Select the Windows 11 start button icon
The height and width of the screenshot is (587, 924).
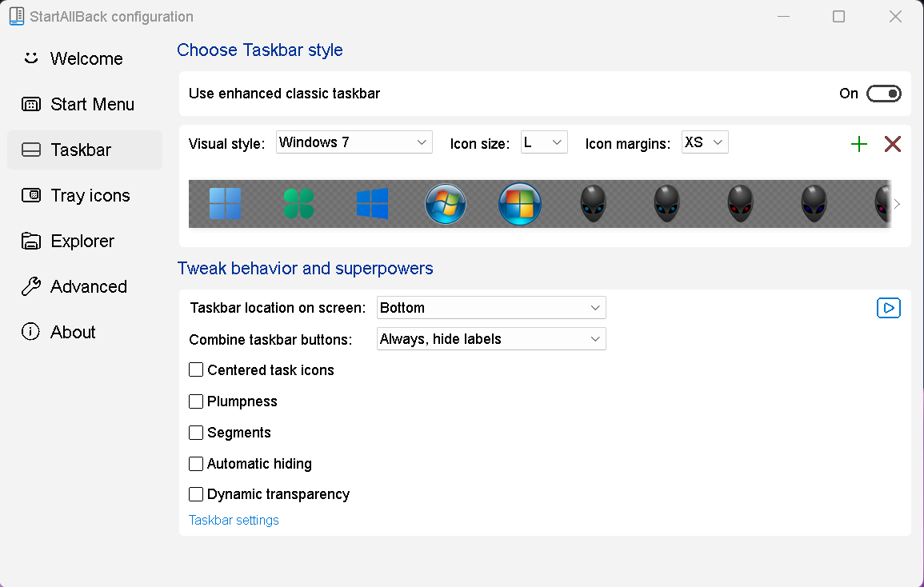[x=225, y=204]
